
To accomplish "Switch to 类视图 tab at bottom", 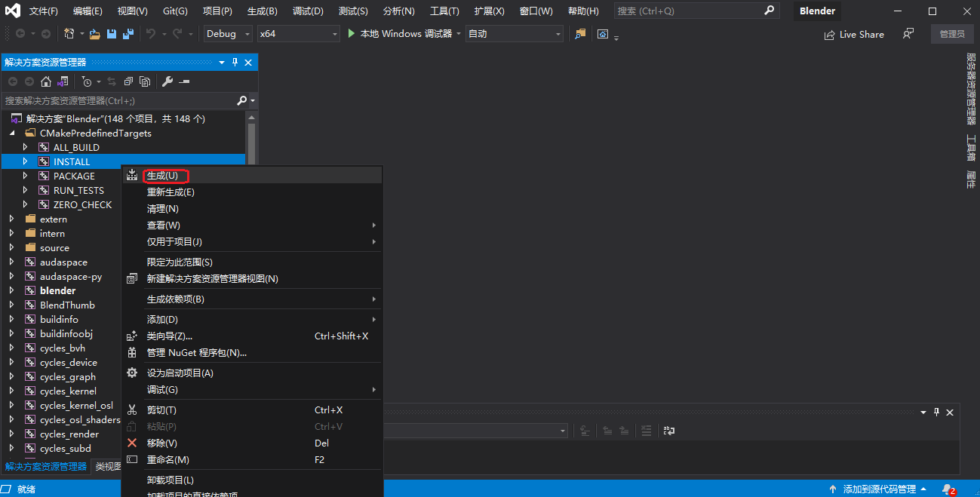I will pyautogui.click(x=108, y=467).
